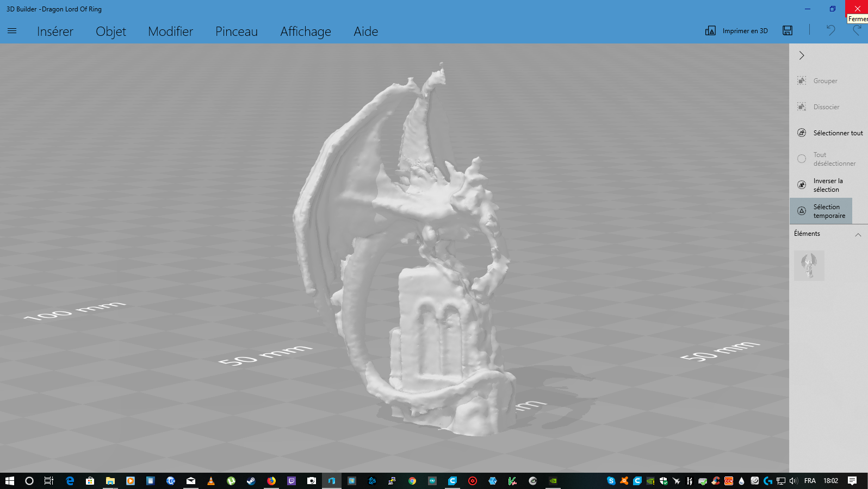Select the dragon thumbnail in Éléments
This screenshot has width=868, height=489.
(x=809, y=266)
